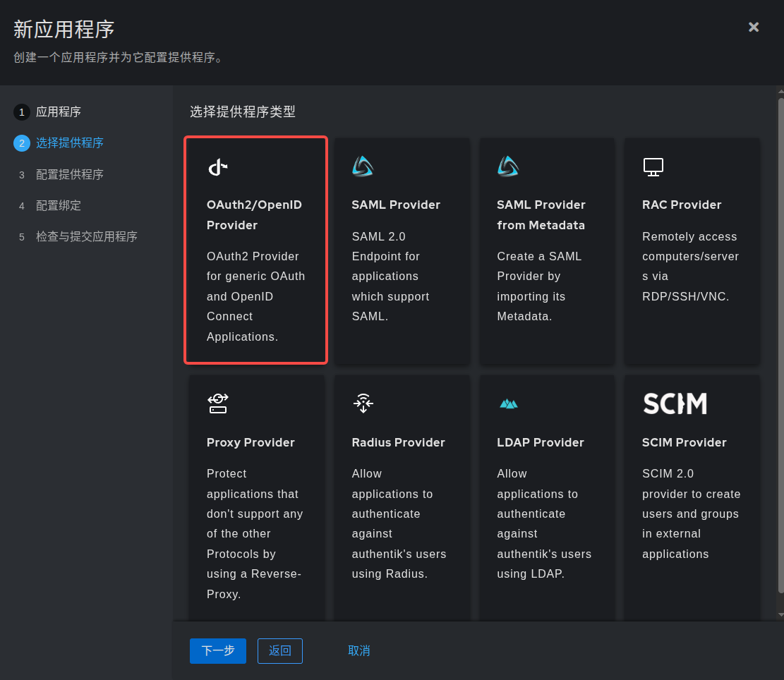Open wizard step 选择提供程序
This screenshot has width=784, height=680.
(x=59, y=143)
